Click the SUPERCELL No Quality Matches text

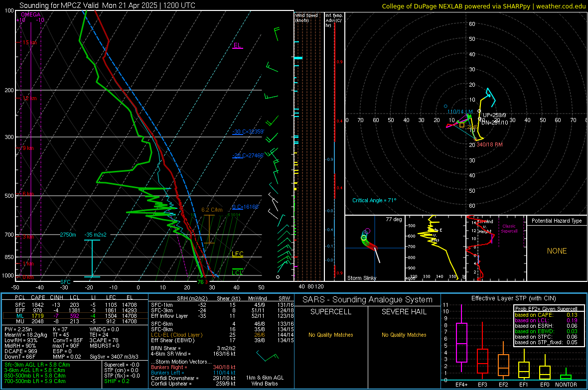click(x=331, y=335)
